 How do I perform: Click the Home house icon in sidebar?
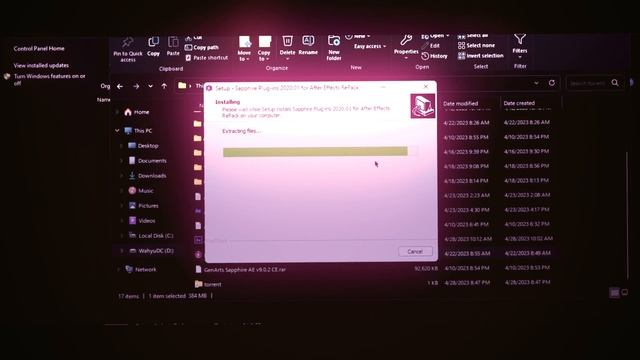tap(128, 112)
